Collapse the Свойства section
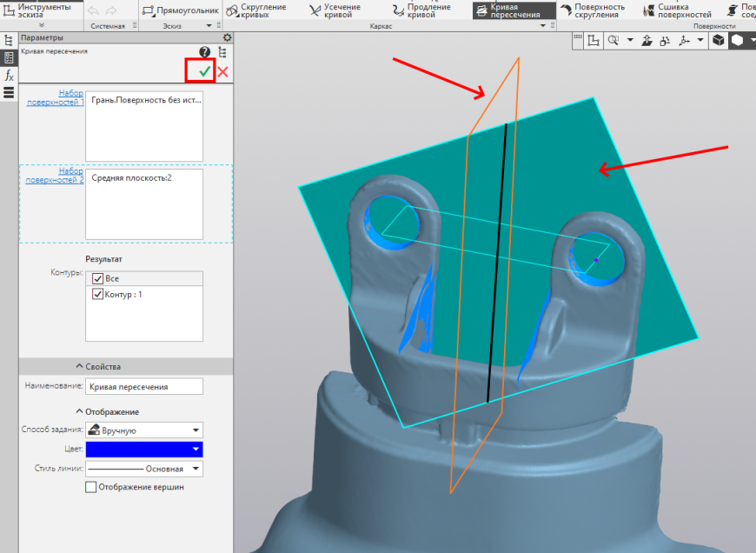756x553 pixels. pos(98,367)
